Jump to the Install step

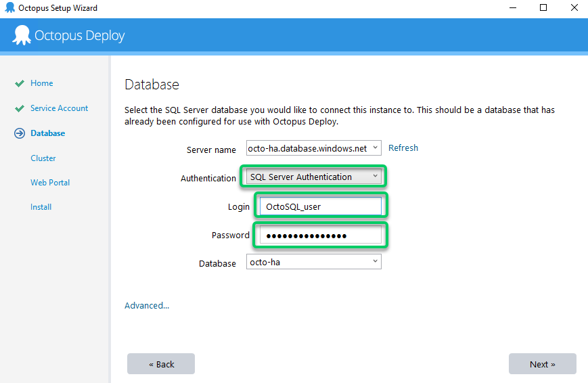coord(41,207)
